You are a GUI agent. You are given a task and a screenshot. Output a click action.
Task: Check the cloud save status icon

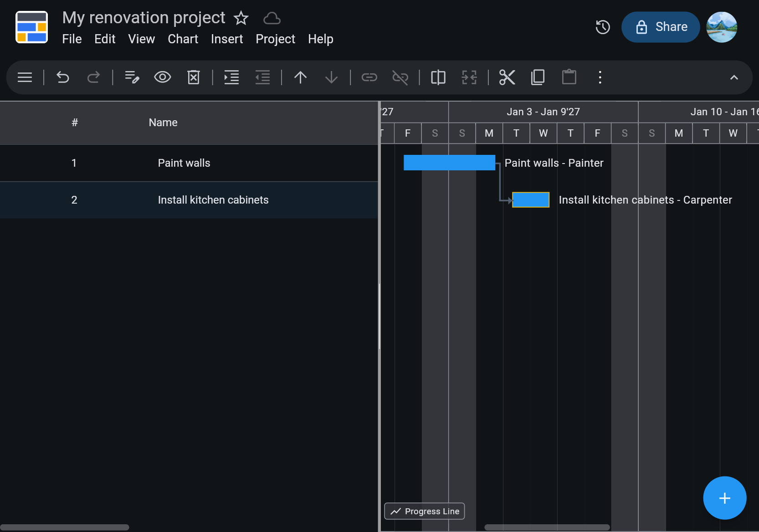pyautogui.click(x=272, y=18)
